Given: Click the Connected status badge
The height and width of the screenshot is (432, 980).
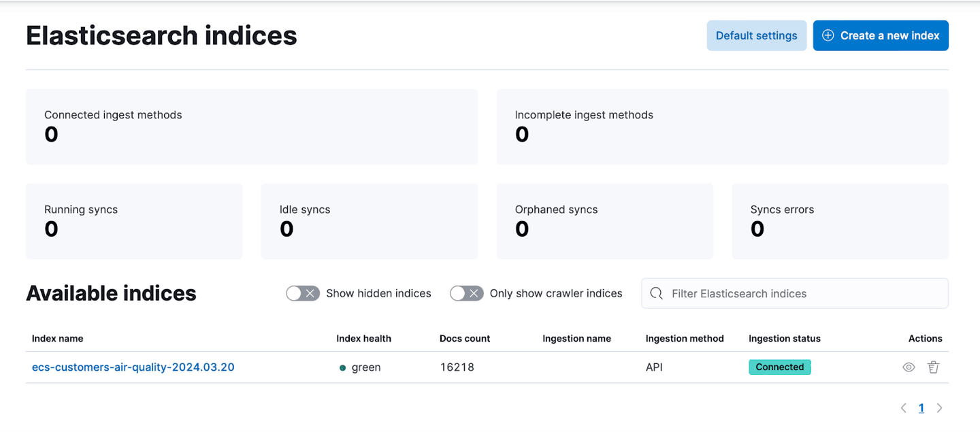Looking at the screenshot, I should pos(780,367).
